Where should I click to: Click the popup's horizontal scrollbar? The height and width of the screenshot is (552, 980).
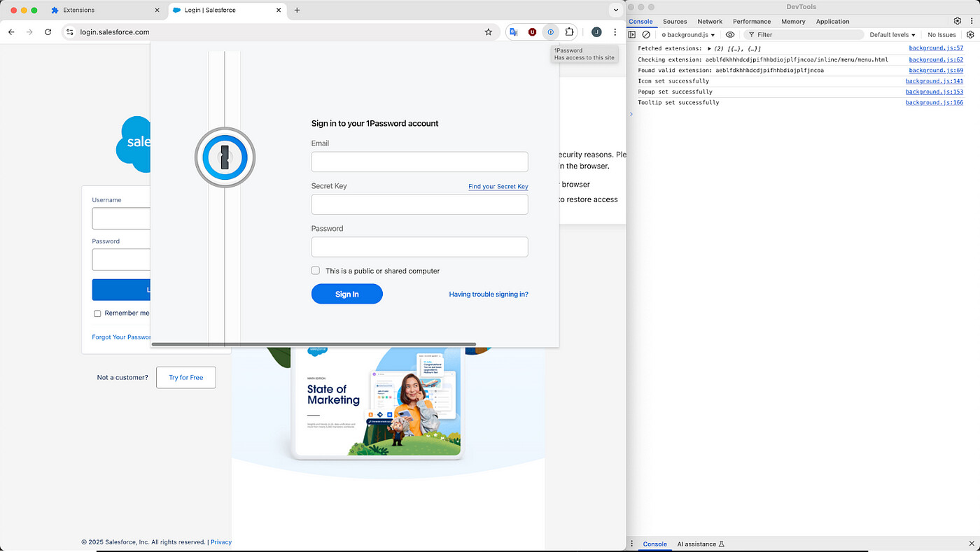tap(314, 344)
